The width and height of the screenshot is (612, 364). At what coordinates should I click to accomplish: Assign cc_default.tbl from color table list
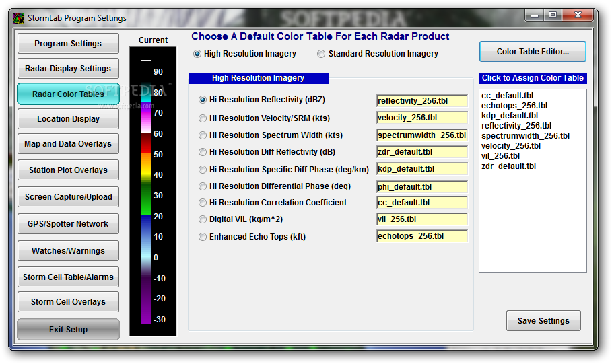pyautogui.click(x=507, y=96)
